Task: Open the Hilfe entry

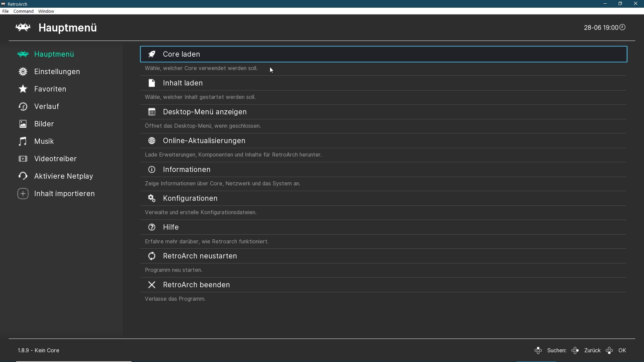Action: (384, 227)
